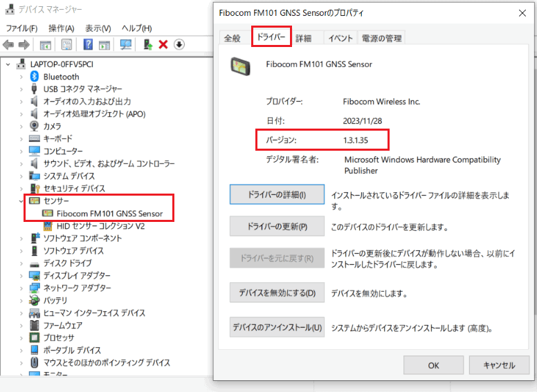The width and height of the screenshot is (537, 392).
Task: Expand the ネットワーク アダプター node
Action: pyautogui.click(x=21, y=288)
